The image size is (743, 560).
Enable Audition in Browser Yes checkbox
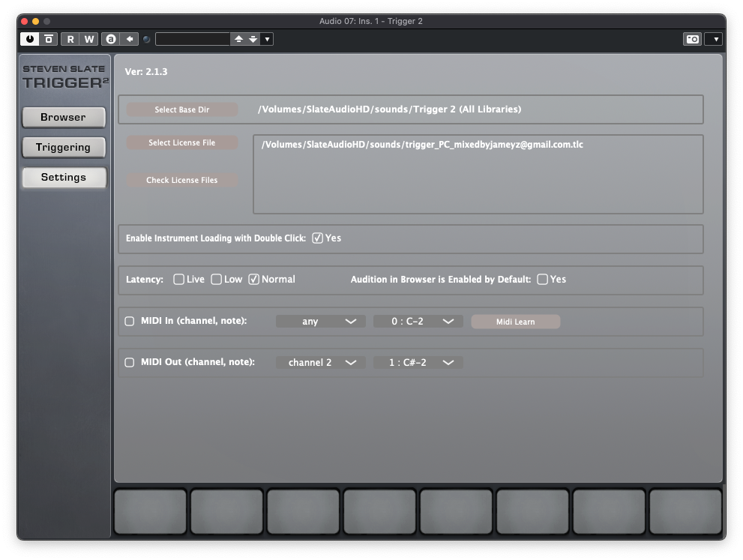[x=542, y=279]
